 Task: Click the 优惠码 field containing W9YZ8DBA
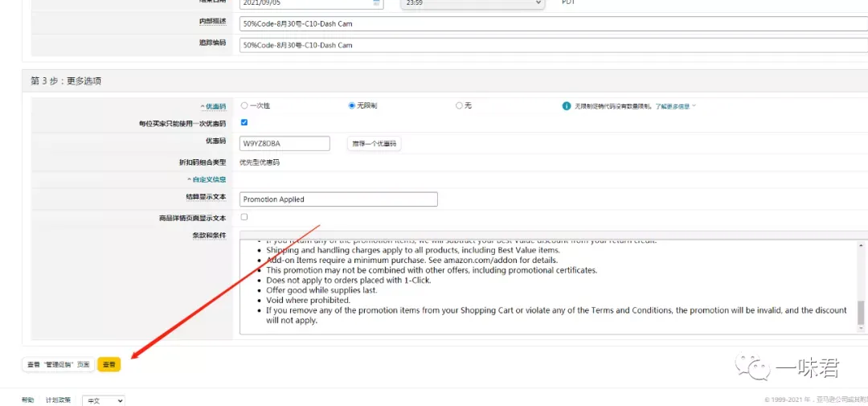285,143
